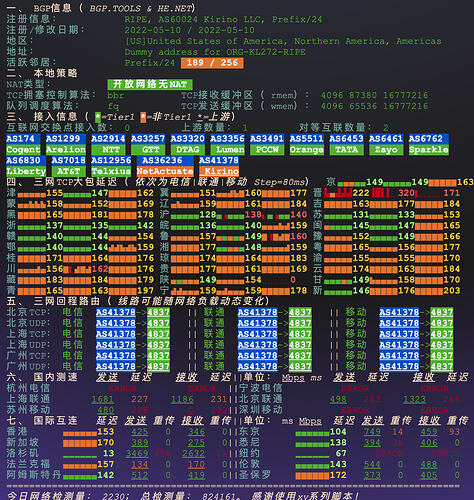
Task: Click the 杭州电信 speed test label
Action: (x=28, y=388)
